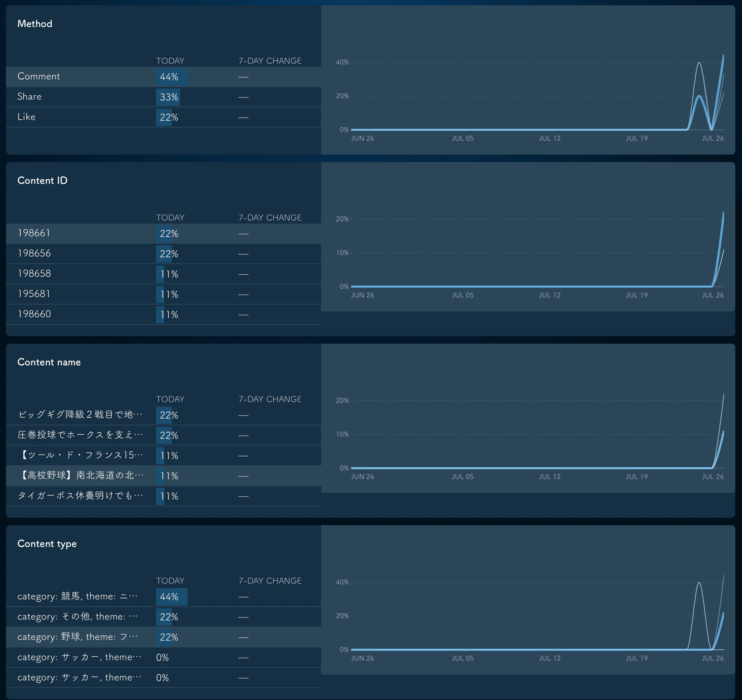
Task: Click the JUN 26 label on Content ID chart
Action: 362,295
